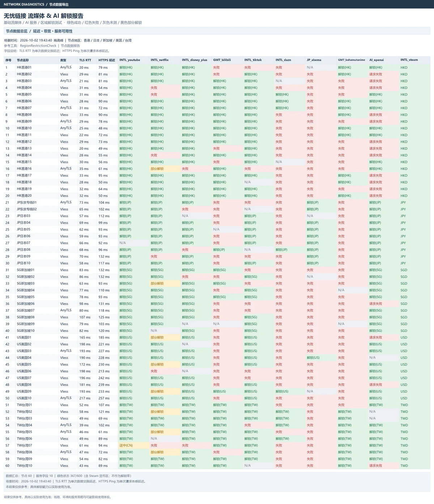Open the 节点数据导出 breadcrumb item
The width and height of the screenshot is (434, 504).
59,4
